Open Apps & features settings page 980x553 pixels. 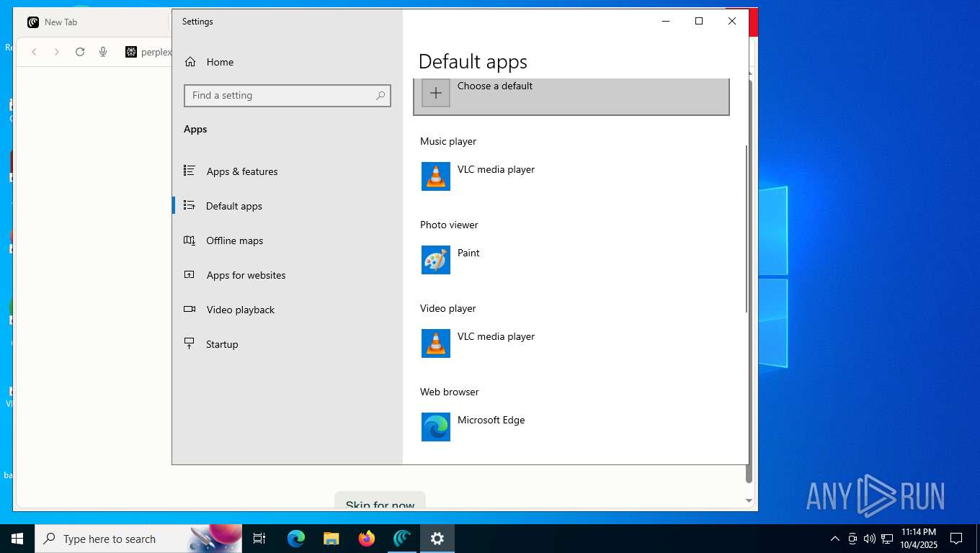(x=241, y=171)
